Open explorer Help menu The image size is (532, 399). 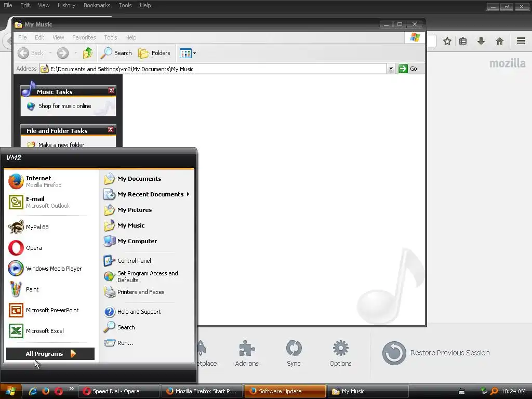coord(130,37)
